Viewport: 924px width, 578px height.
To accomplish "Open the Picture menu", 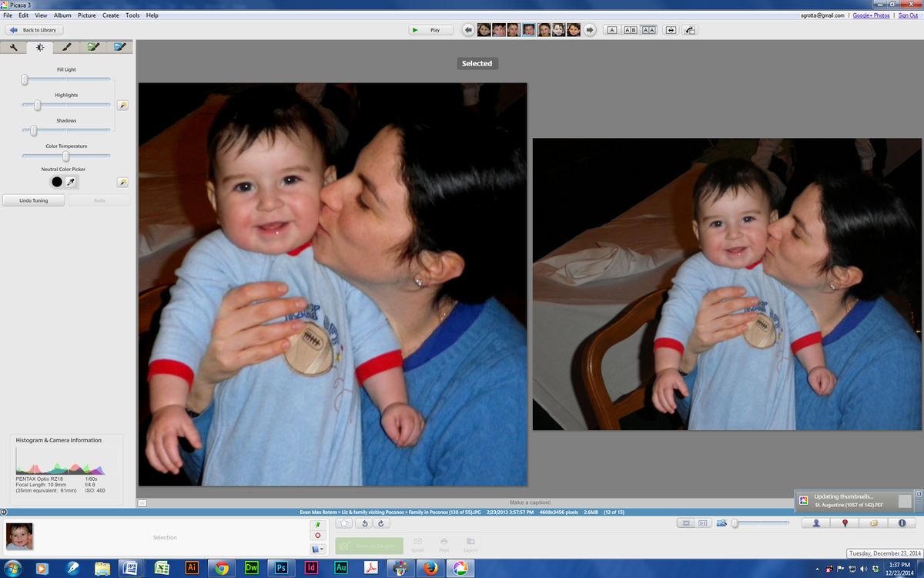I will [x=86, y=15].
